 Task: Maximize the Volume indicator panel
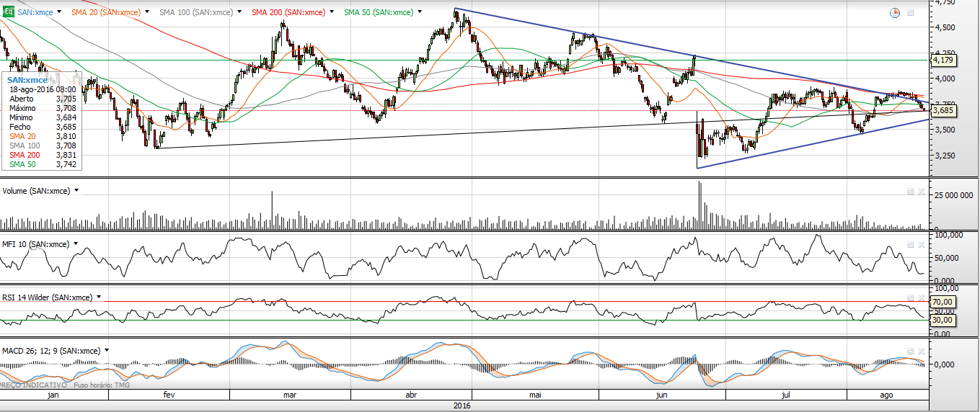click(910, 191)
